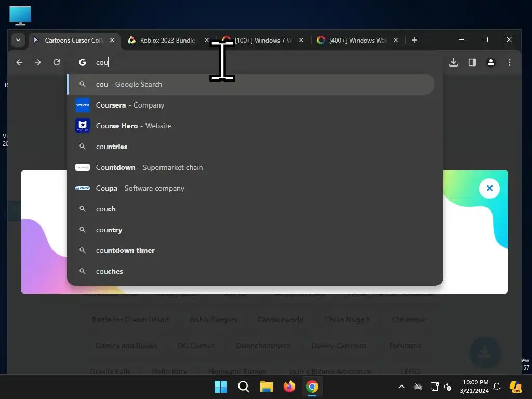This screenshot has width=532, height=399.
Task: Open the notifications bell icon
Action: [x=497, y=387]
